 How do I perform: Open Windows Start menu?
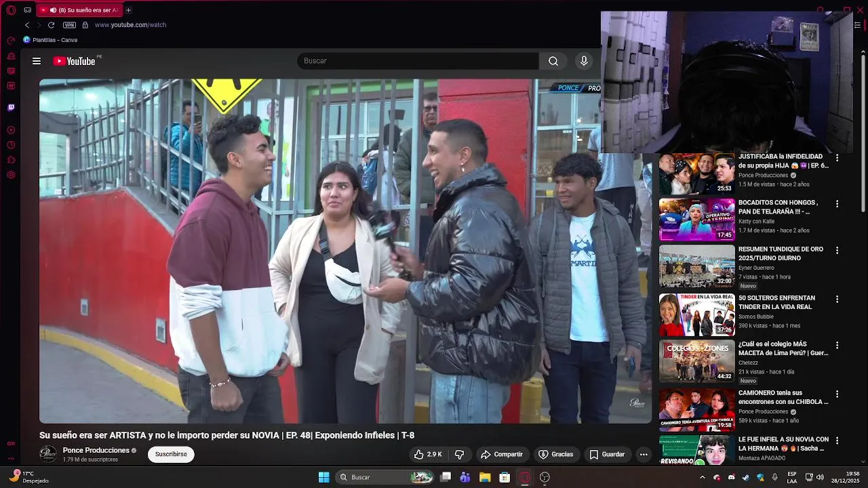point(324,477)
